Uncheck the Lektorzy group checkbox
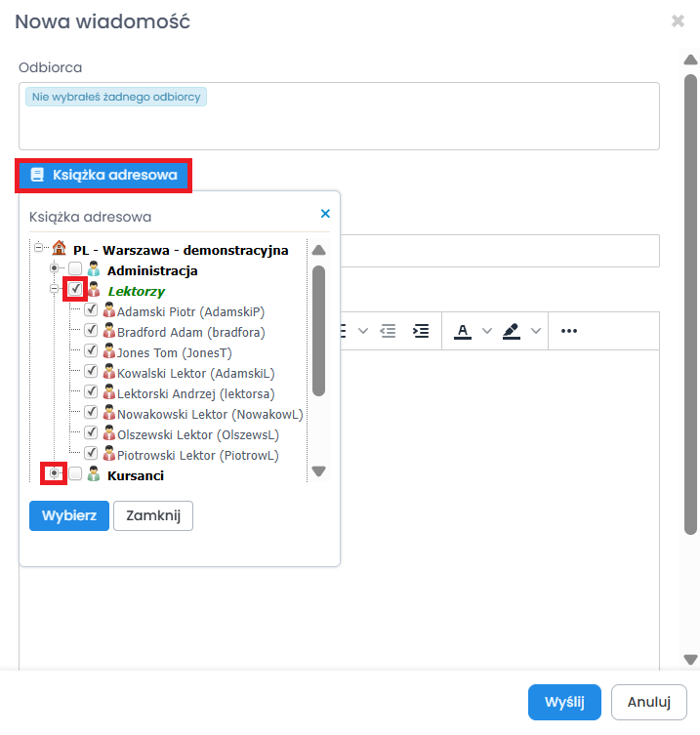This screenshot has width=700, height=735. pos(75,290)
